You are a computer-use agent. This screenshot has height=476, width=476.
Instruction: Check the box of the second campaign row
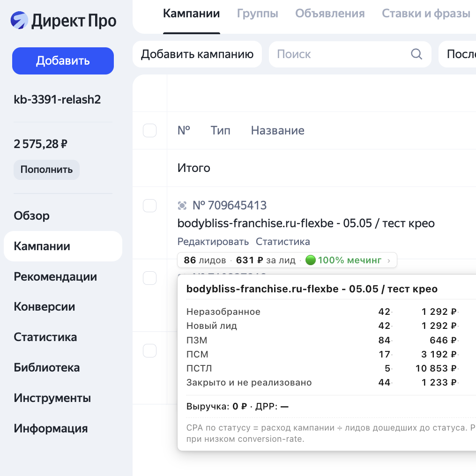[x=149, y=278]
